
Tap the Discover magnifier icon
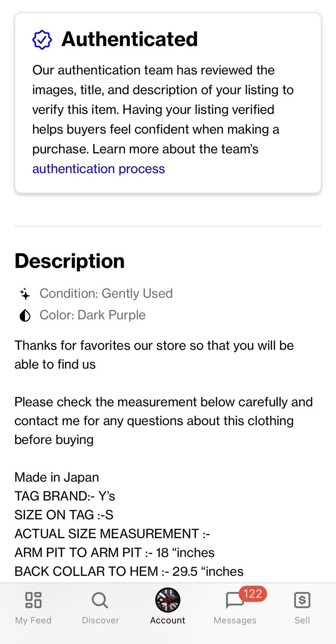click(x=100, y=600)
